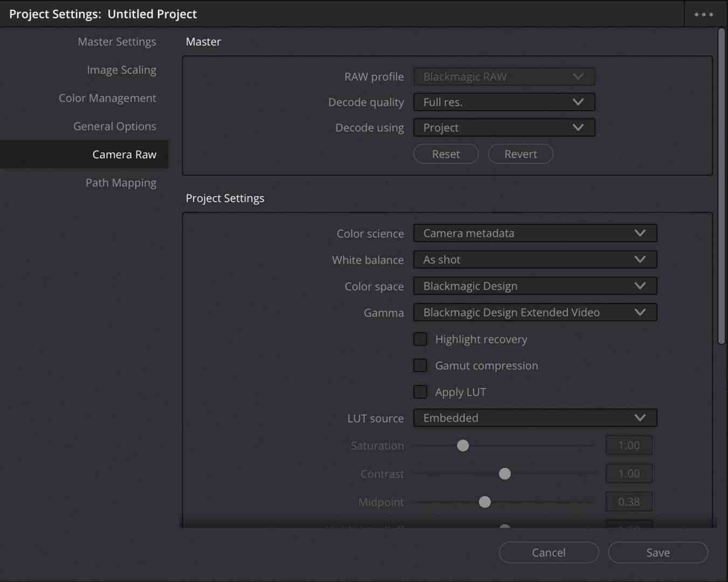Select the Path Mapping section

coord(121,183)
